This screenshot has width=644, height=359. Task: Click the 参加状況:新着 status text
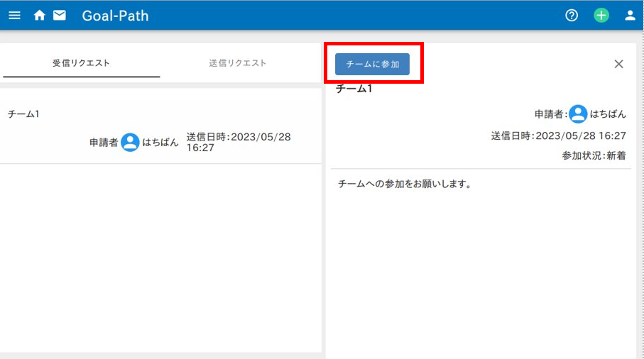(x=594, y=155)
